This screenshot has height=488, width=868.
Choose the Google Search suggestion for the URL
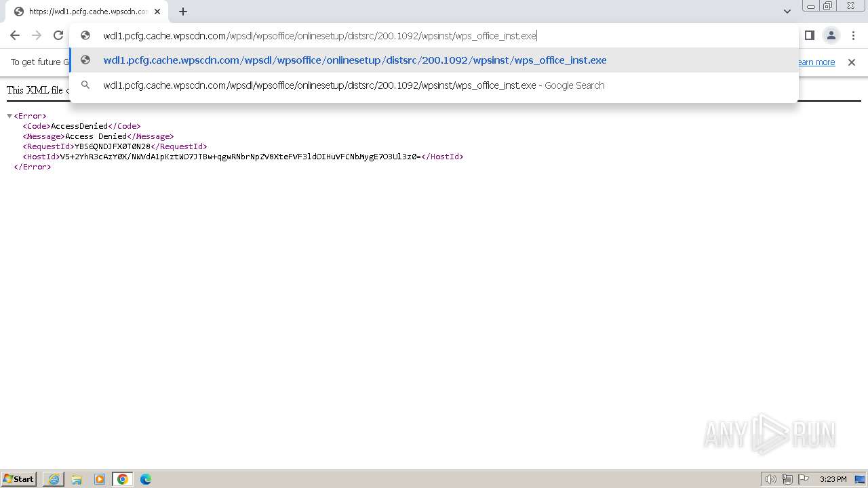434,85
